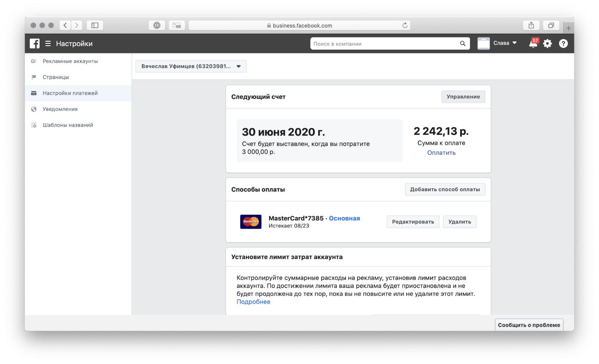Show all tabs with the tab overview icon
The height and width of the screenshot is (364, 599).
pyautogui.click(x=551, y=25)
